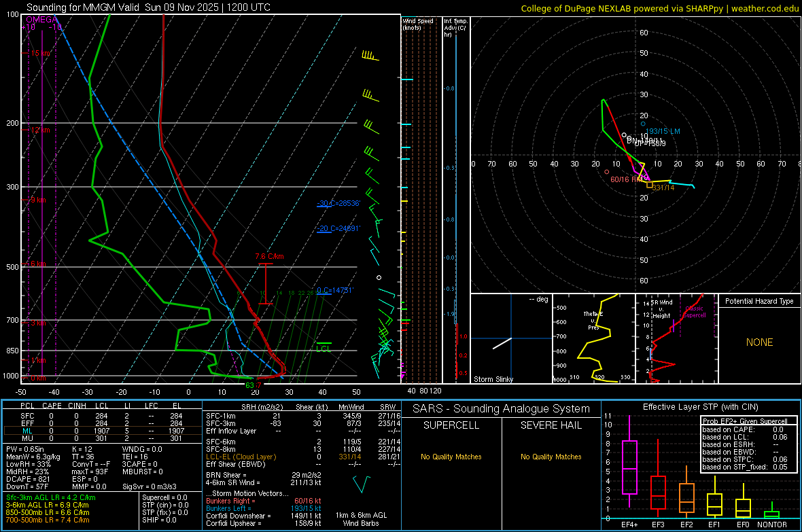
Task: Click the Wind Speed (knots) panel header
Action: click(x=418, y=24)
